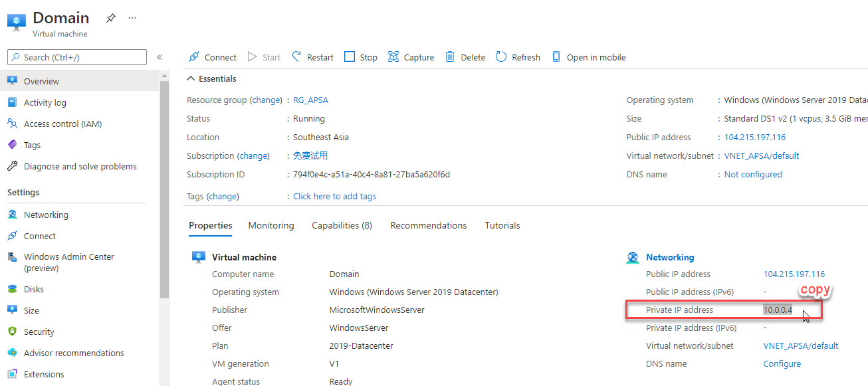Open the Capabilities (8) tab
The image size is (868, 386).
[x=342, y=225]
